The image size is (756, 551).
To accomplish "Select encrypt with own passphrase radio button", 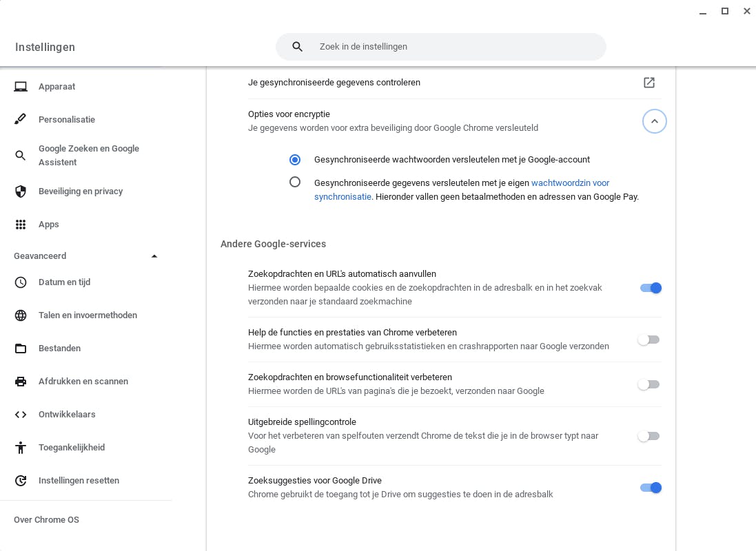I will coord(295,183).
